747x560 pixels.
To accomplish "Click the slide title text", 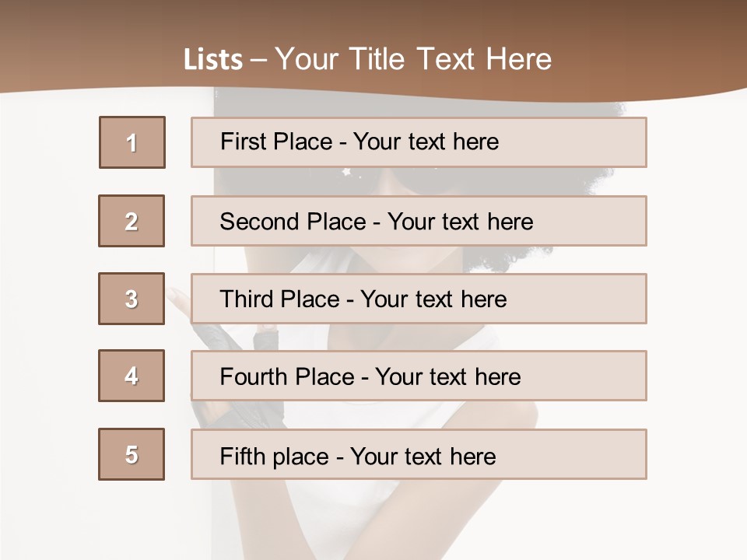I will (x=367, y=59).
